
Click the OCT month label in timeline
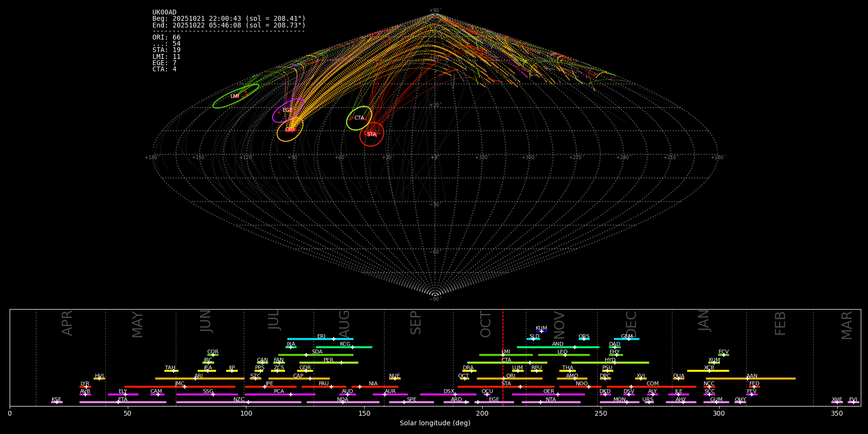click(486, 324)
